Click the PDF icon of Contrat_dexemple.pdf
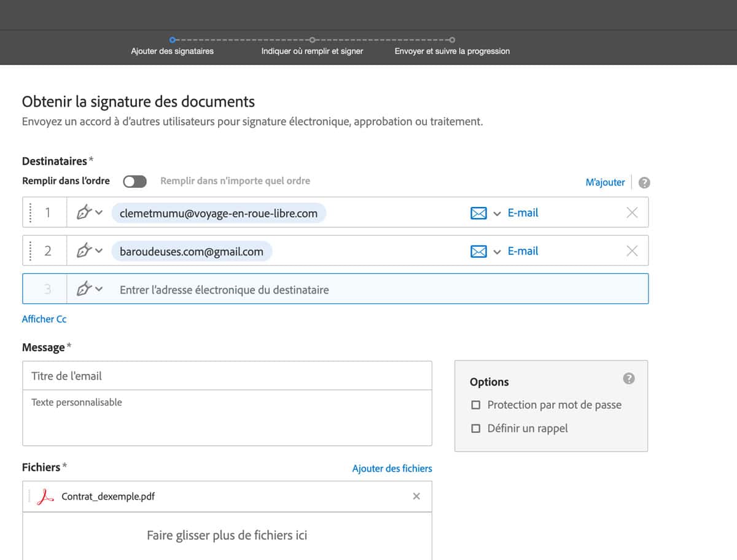 click(45, 497)
